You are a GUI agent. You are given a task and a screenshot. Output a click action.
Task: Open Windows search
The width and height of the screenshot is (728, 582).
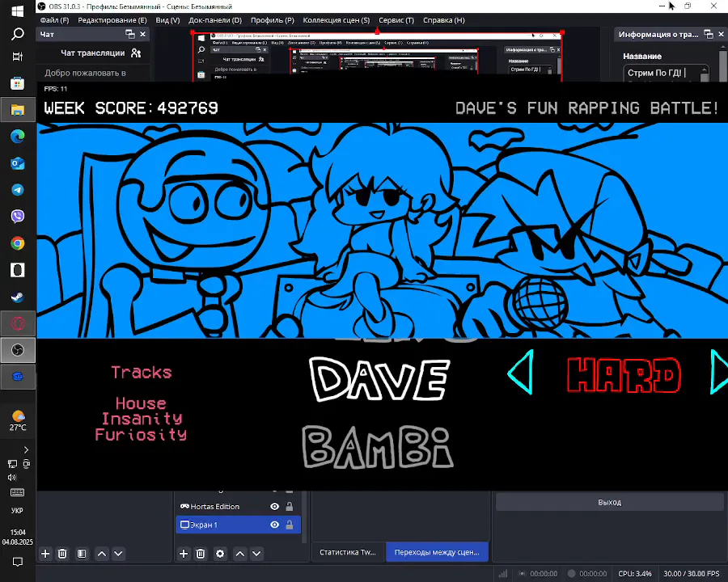pyautogui.click(x=18, y=34)
